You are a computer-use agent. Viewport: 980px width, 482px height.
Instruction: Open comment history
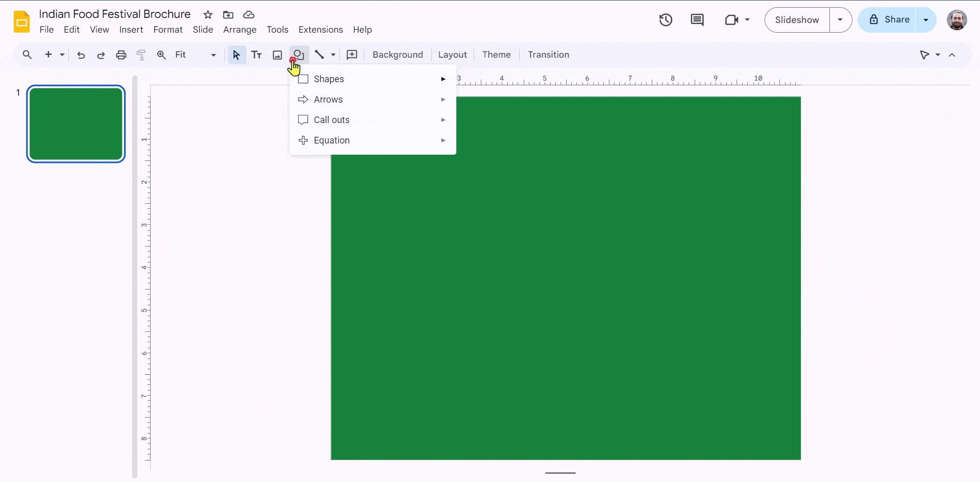click(697, 20)
